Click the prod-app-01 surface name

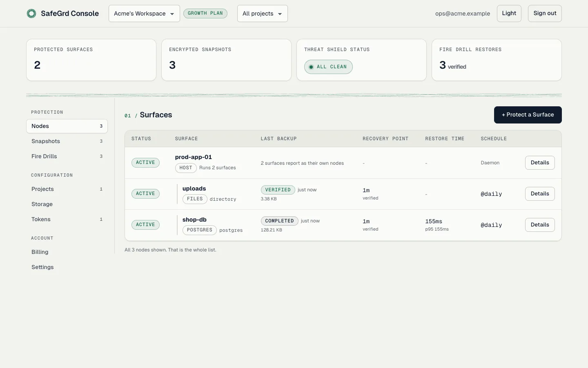coord(194,157)
